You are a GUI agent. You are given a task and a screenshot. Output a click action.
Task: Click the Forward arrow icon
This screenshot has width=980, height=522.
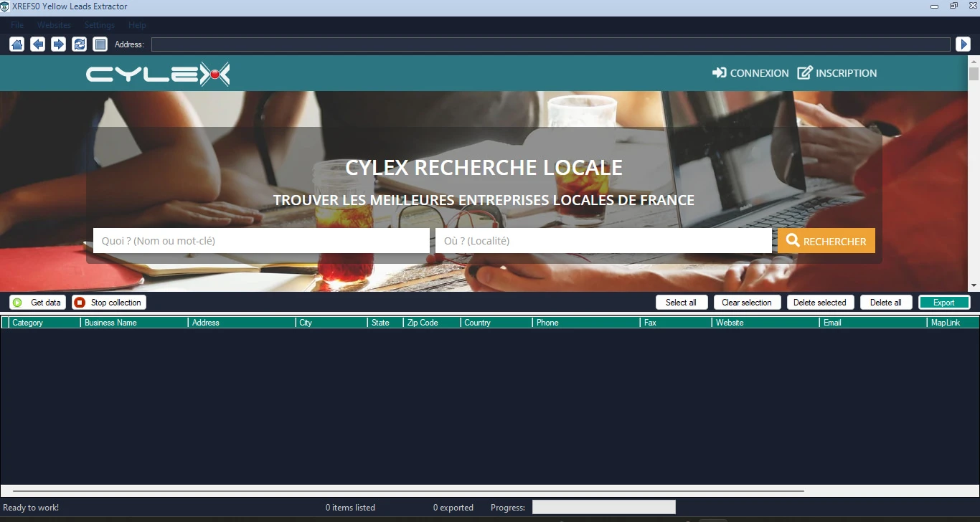58,44
